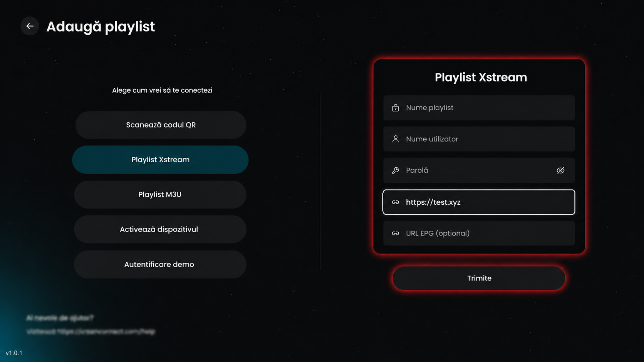Focus the URL EPG (optional) field
The image size is (644, 362).
click(x=479, y=233)
